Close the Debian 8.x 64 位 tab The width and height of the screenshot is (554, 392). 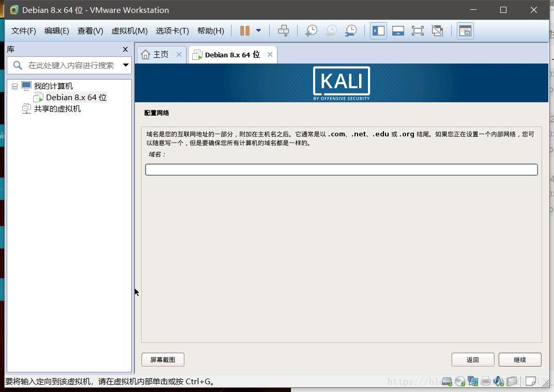pos(270,54)
